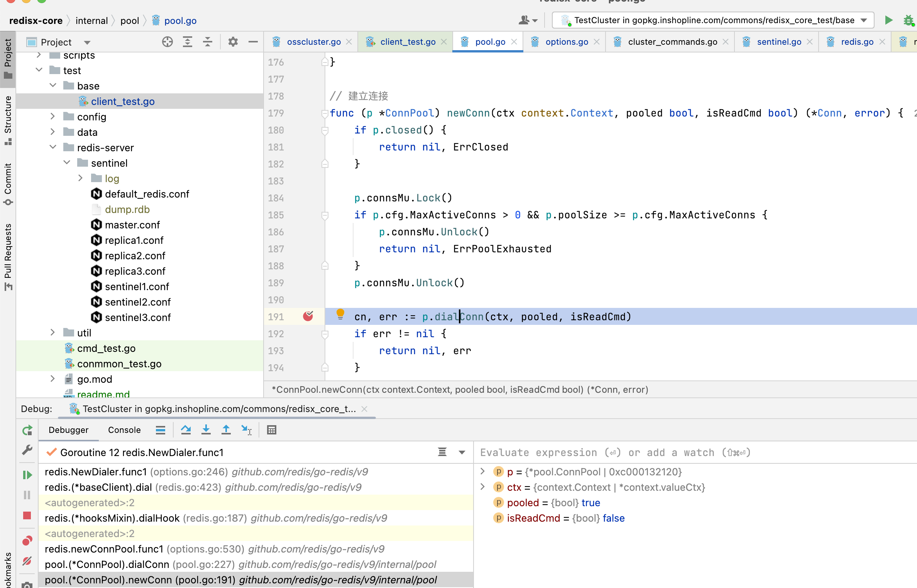Expand the data folder
This screenshot has width=917, height=588.
53,132
